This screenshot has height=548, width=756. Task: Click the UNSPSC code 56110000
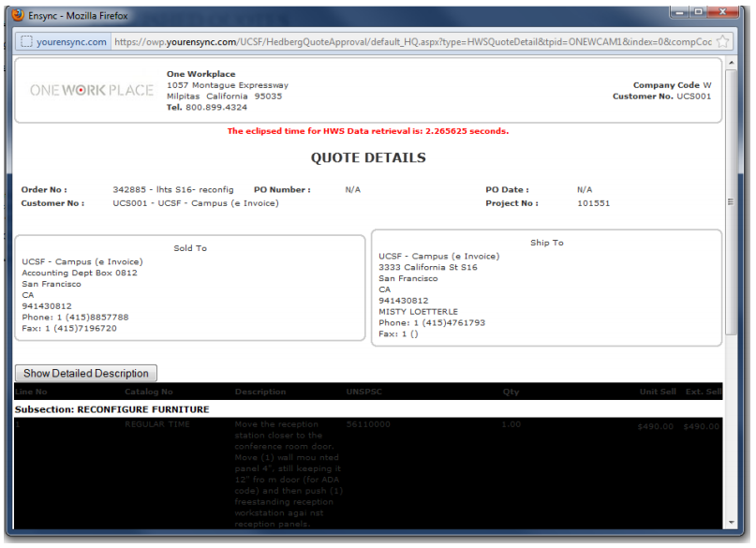[x=368, y=424]
